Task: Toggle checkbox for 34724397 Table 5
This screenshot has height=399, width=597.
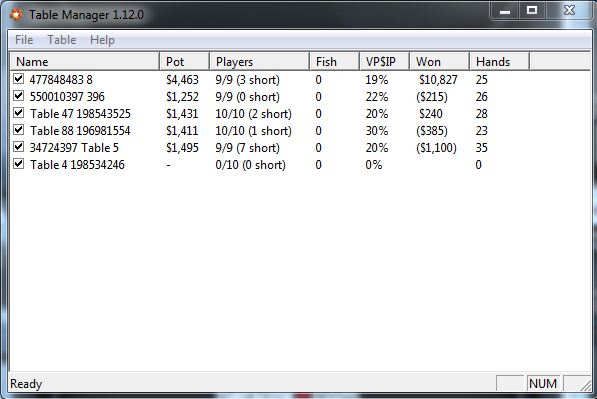Action: tap(19, 147)
